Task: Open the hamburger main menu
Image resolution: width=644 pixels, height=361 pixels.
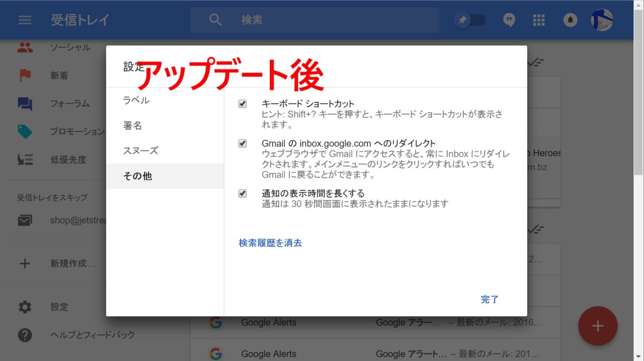Action: 25,20
